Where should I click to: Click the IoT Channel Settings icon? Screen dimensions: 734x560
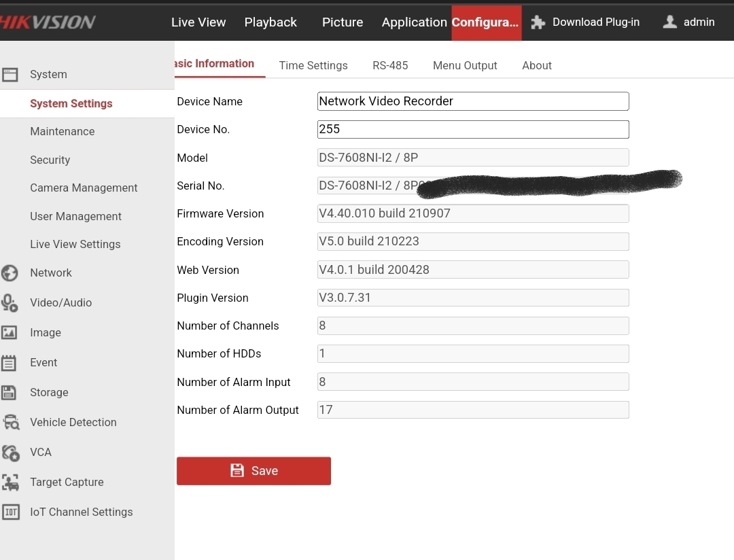coord(10,512)
